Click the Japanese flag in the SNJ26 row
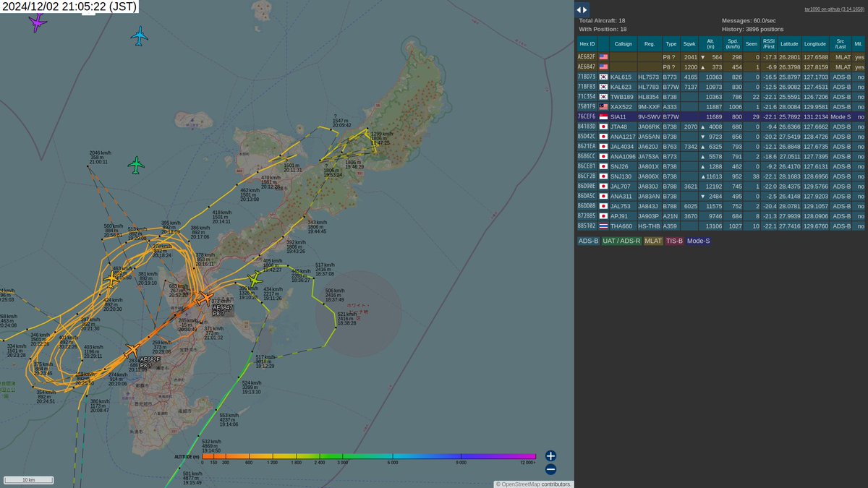Image resolution: width=868 pixels, height=488 pixels. click(603, 166)
